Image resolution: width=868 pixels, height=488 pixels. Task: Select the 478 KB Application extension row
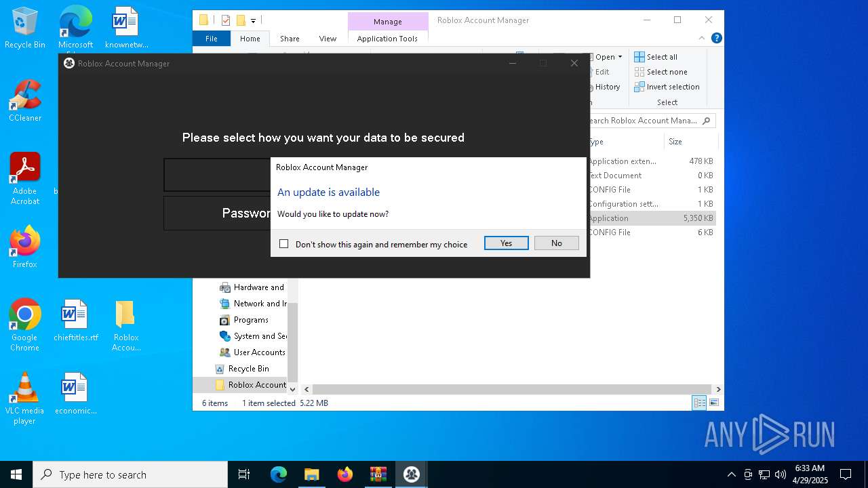[651, 161]
